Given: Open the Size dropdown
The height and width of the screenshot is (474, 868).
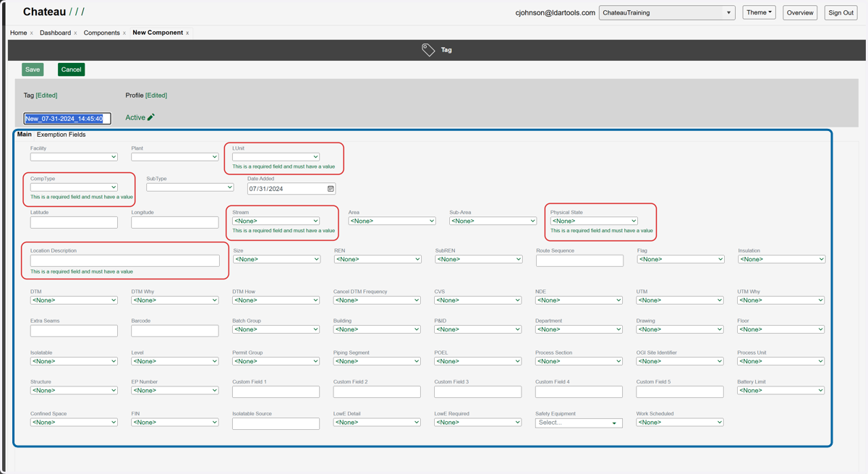Looking at the screenshot, I should pyautogui.click(x=276, y=259).
